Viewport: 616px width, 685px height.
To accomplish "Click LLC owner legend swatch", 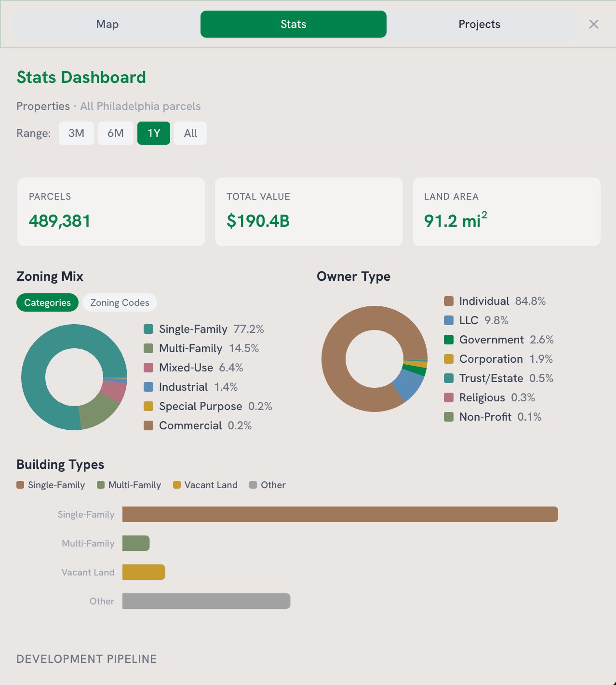I will (x=449, y=320).
